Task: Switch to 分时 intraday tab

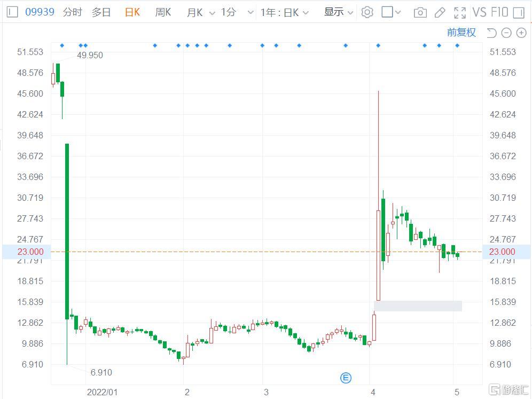Action: 73,12
